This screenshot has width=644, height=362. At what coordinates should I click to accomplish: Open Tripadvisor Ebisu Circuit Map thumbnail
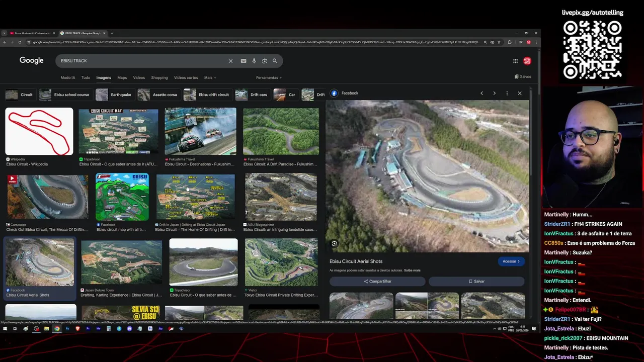(118, 131)
